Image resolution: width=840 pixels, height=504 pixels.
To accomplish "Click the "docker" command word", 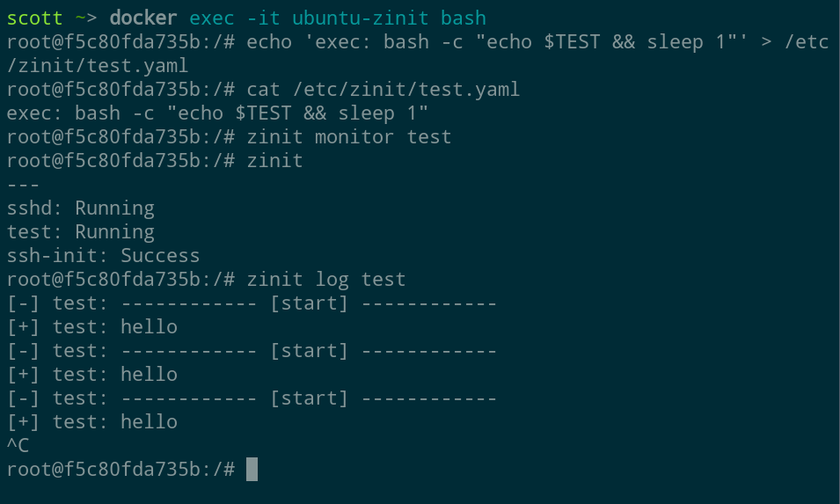I will [143, 18].
